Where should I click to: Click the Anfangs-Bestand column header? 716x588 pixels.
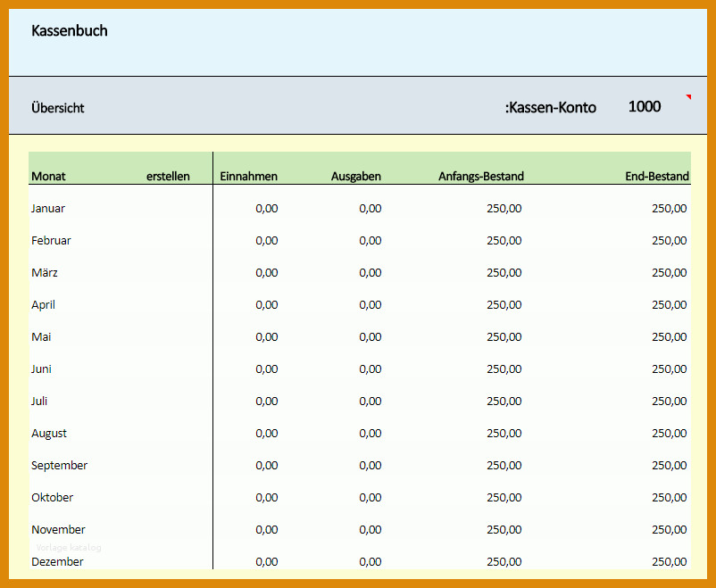(x=481, y=176)
